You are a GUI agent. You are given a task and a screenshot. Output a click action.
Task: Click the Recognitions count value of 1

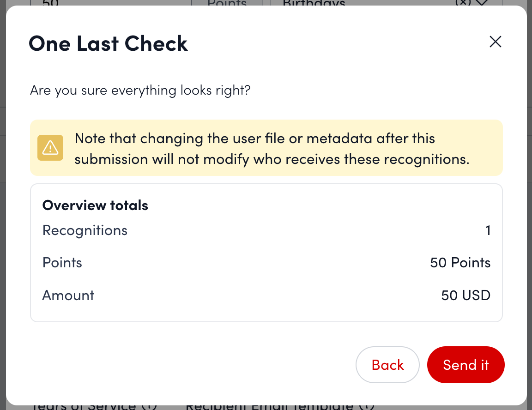pos(488,230)
